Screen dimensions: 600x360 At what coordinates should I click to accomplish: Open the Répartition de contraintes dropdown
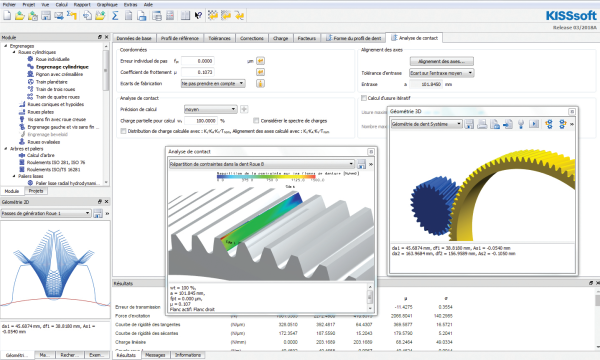coord(262,164)
